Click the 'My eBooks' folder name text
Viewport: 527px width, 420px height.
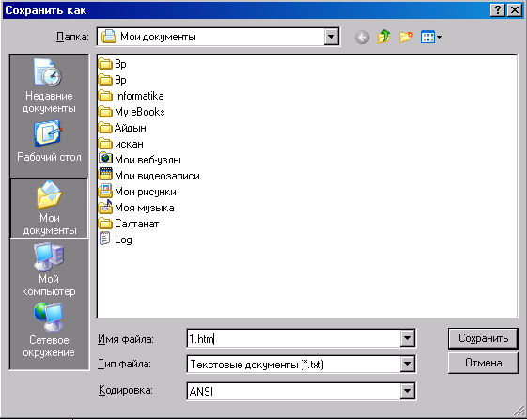139,112
